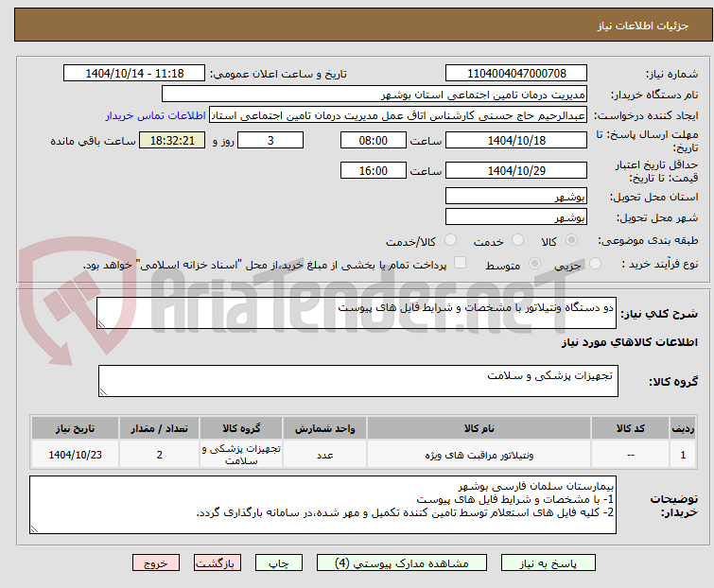
Task: Click the چاپ print button
Action: point(278,563)
